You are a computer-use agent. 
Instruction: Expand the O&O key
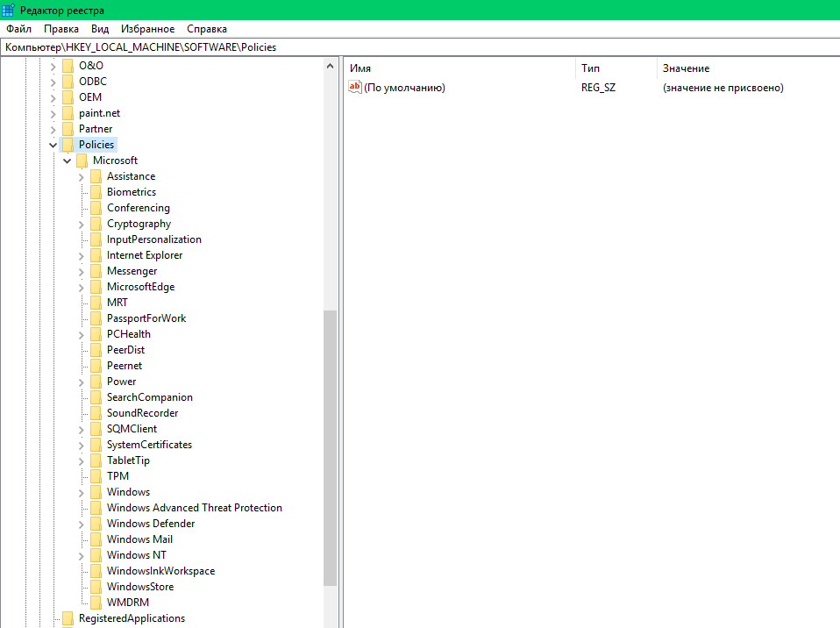[x=53, y=67]
